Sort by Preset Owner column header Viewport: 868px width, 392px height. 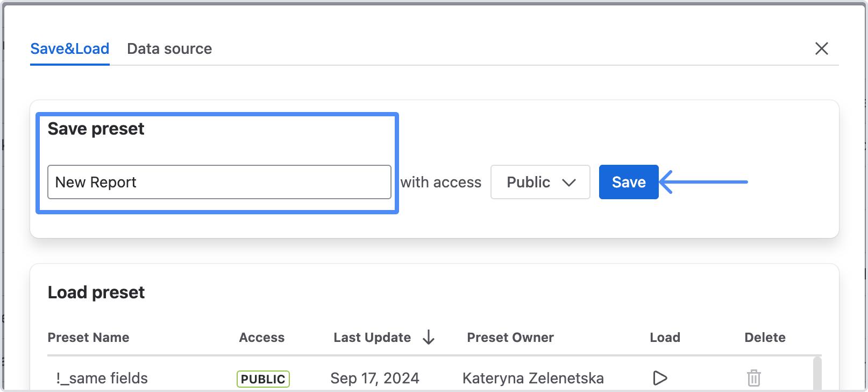[x=510, y=338]
